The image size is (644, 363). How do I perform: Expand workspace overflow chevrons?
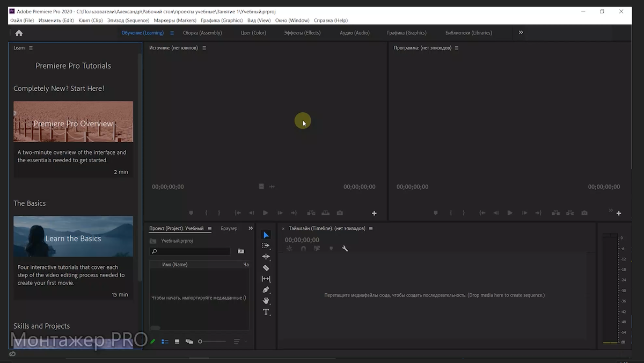(x=521, y=32)
